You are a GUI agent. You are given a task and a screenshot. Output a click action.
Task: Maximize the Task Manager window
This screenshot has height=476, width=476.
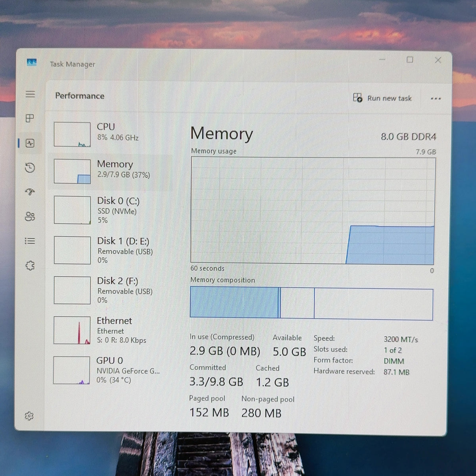[x=410, y=60]
